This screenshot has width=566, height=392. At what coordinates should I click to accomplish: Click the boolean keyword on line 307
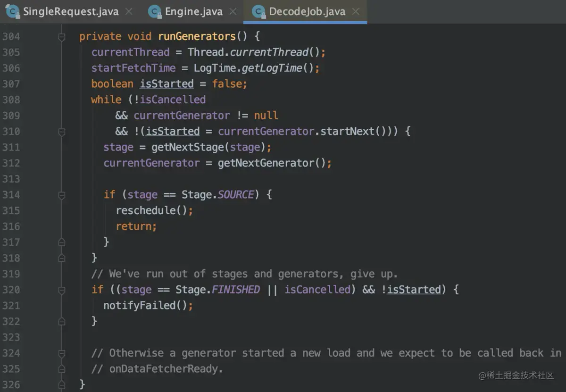[112, 84]
